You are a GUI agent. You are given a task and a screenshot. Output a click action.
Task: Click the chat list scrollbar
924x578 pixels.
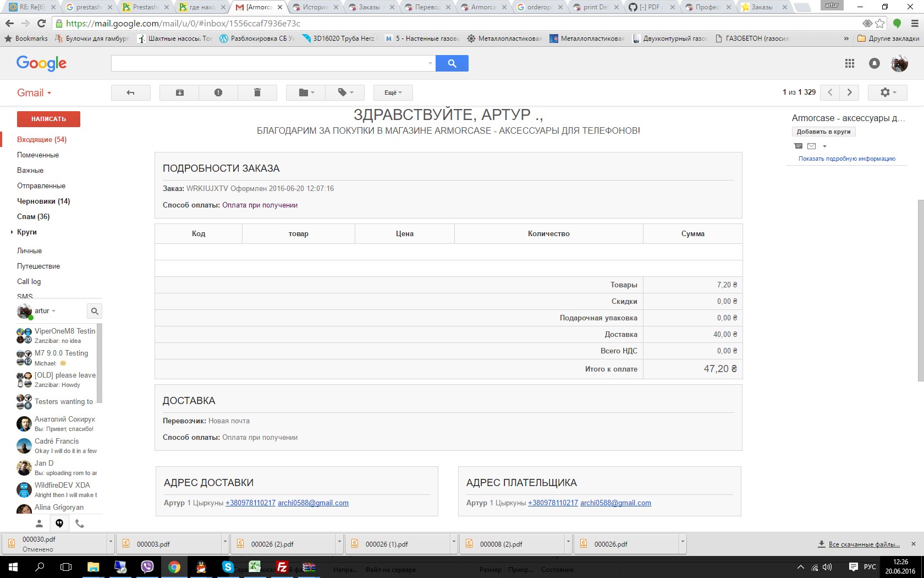coord(100,363)
